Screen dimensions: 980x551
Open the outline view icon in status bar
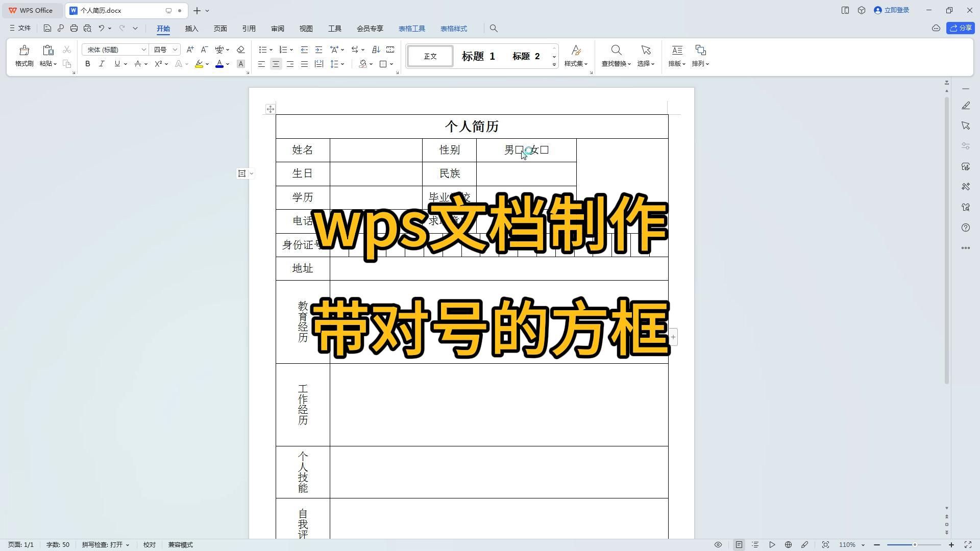click(x=754, y=544)
